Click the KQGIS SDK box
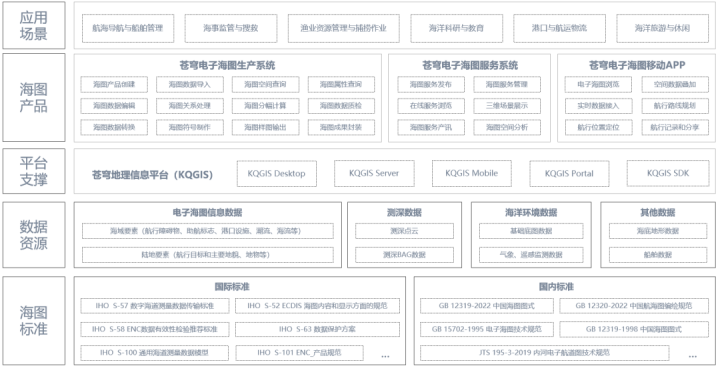Screen dimensions: 720x368 point(668,173)
